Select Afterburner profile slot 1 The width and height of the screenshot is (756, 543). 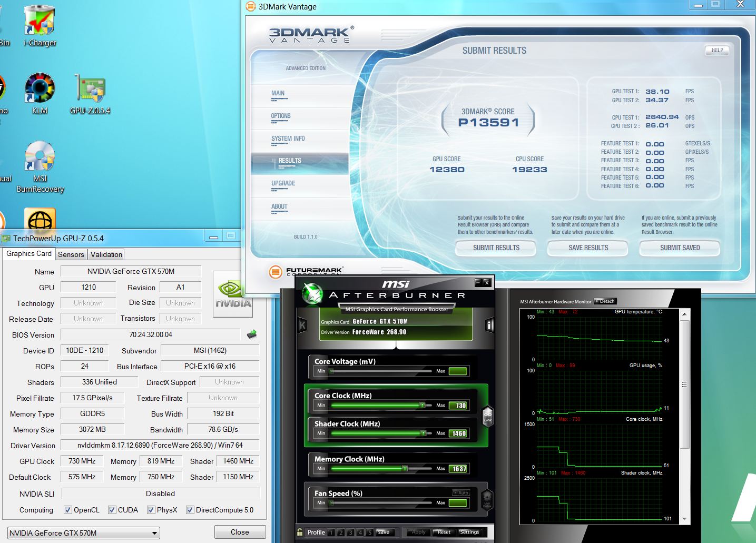pos(331,532)
